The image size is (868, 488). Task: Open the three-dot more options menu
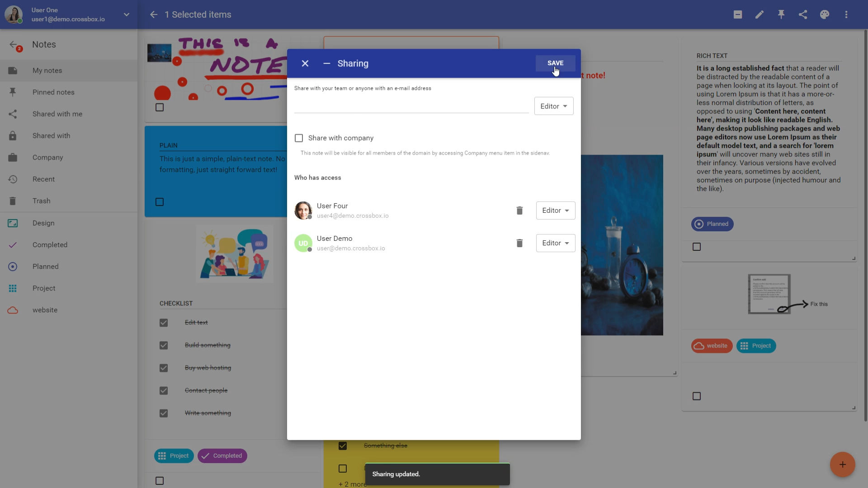tap(846, 14)
